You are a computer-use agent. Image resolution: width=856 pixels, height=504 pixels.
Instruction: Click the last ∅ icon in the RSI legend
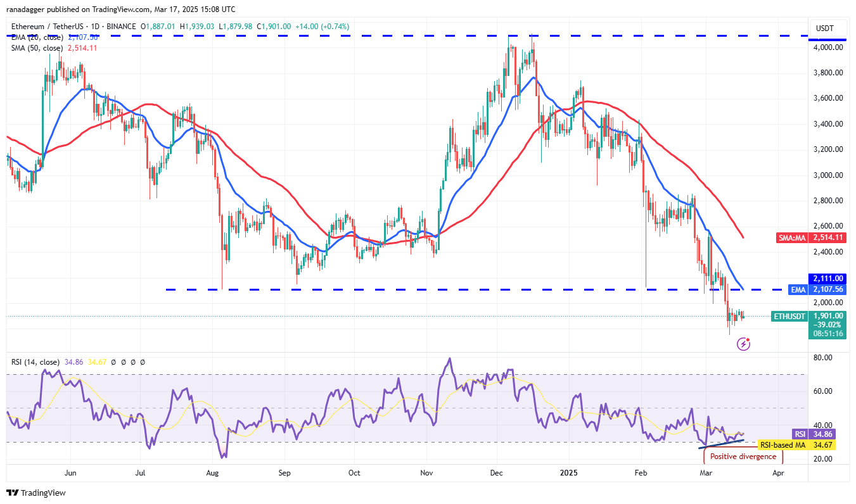click(x=143, y=362)
